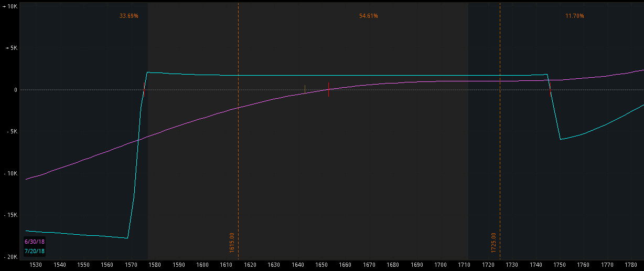Image resolution: width=644 pixels, height=271 pixels.
Task: Click the 1700 tick on price axis
Action: point(441,265)
